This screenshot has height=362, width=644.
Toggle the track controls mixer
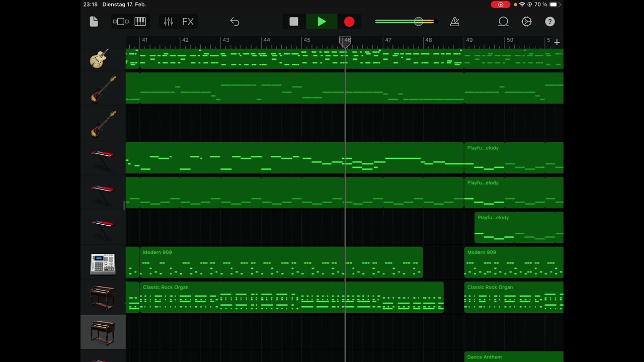tap(168, 22)
